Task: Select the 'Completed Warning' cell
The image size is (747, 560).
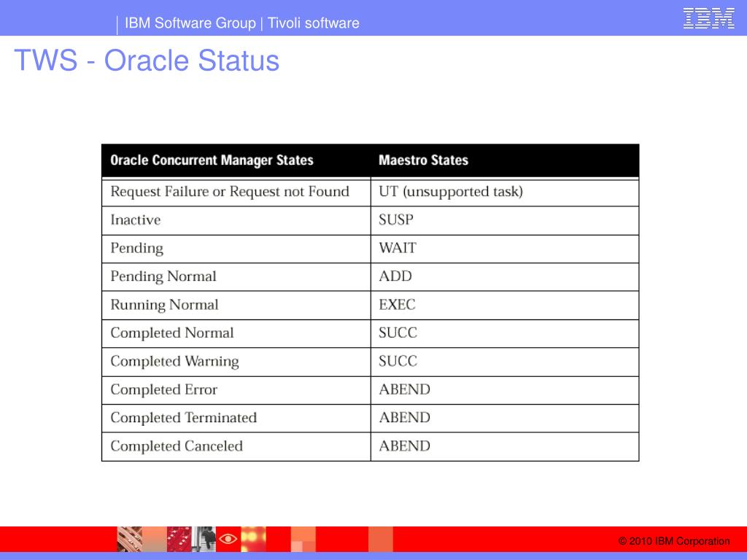Action: coord(236,362)
